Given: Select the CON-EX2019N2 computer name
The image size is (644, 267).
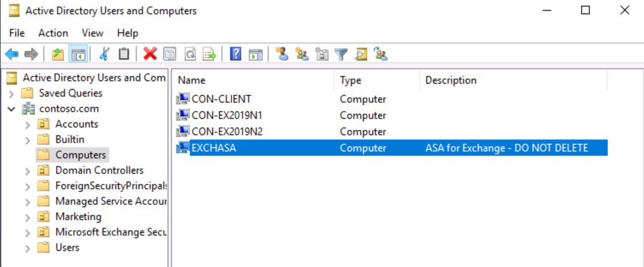Looking at the screenshot, I should click(227, 131).
